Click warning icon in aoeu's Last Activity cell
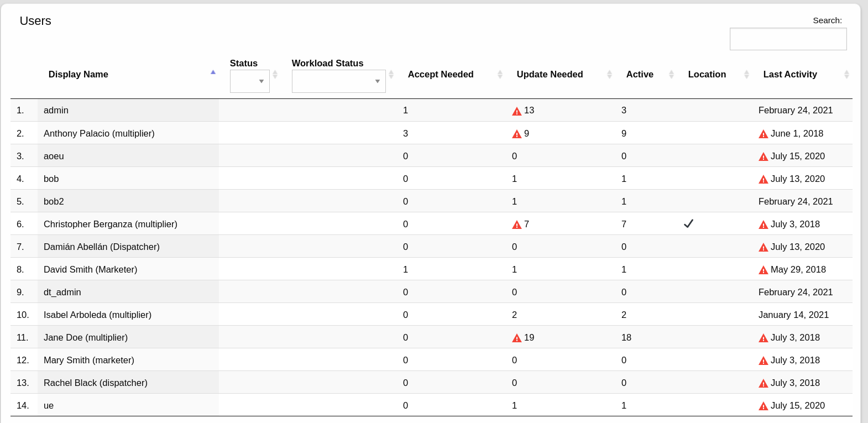Image resolution: width=868 pixels, height=423 pixels. click(764, 157)
